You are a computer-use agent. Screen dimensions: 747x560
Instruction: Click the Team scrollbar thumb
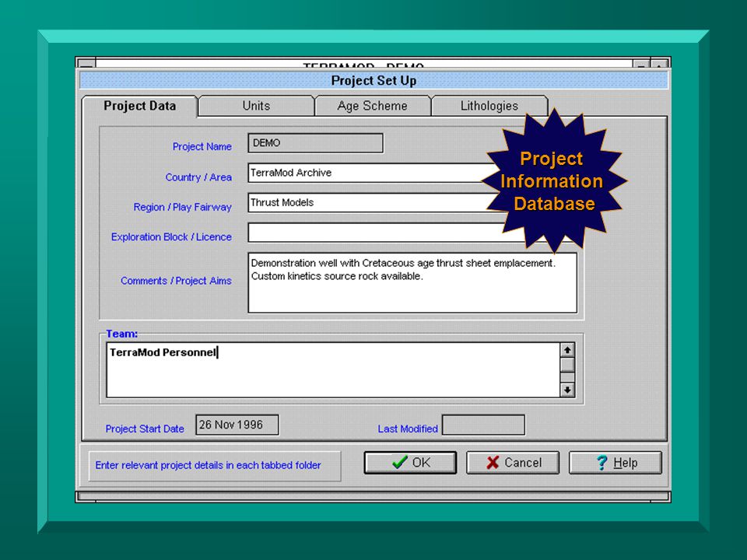pyautogui.click(x=567, y=365)
